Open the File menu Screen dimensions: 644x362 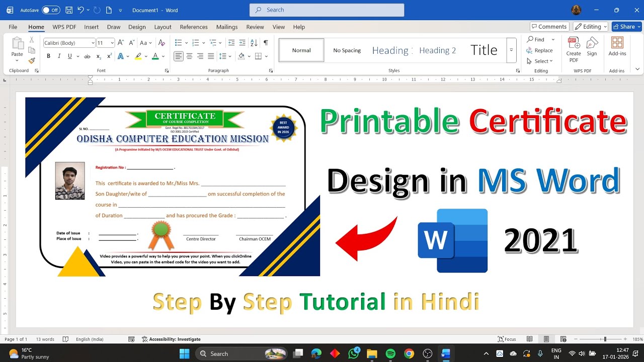(x=13, y=27)
